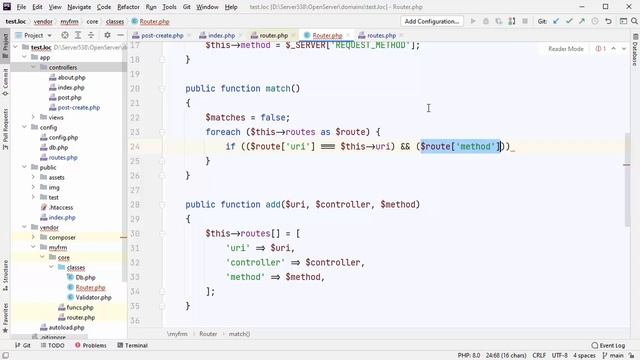The height and width of the screenshot is (360, 640).
Task: Open about.php in controllers
Action: (71, 77)
